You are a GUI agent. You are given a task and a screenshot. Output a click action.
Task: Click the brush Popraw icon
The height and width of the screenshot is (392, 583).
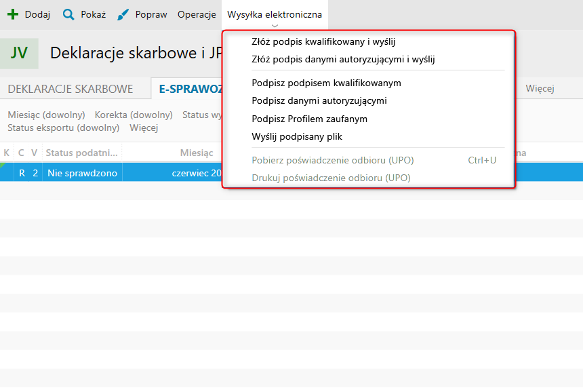click(123, 14)
